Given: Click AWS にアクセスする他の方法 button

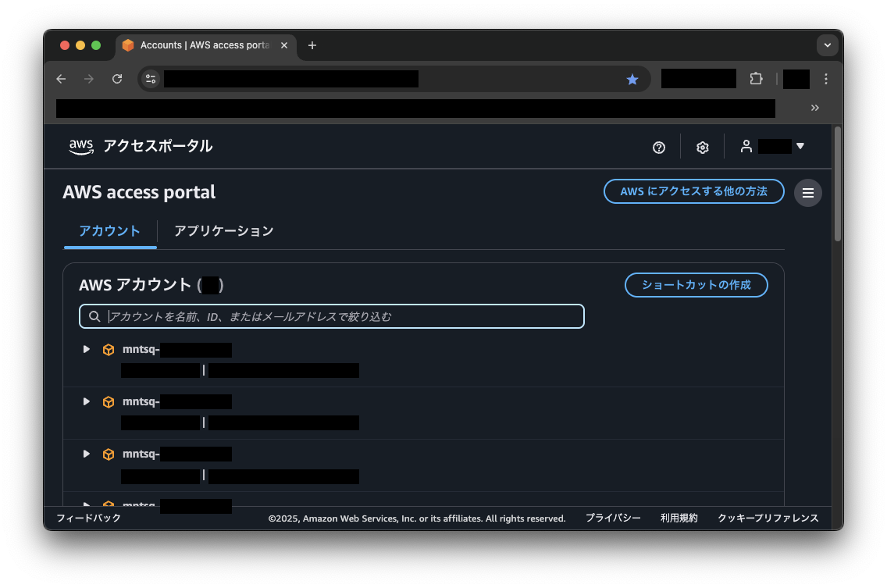Looking at the screenshot, I should click(693, 191).
